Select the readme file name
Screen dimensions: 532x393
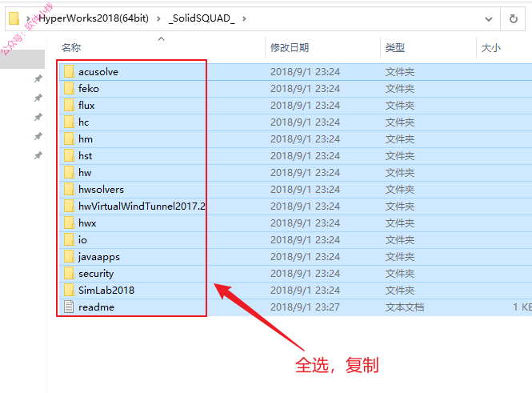(x=96, y=307)
